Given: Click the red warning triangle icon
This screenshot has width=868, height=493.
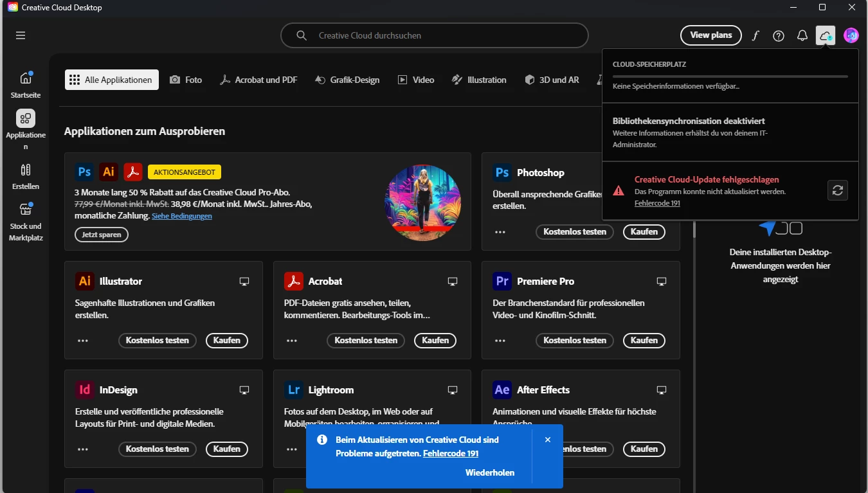Looking at the screenshot, I should pos(618,190).
